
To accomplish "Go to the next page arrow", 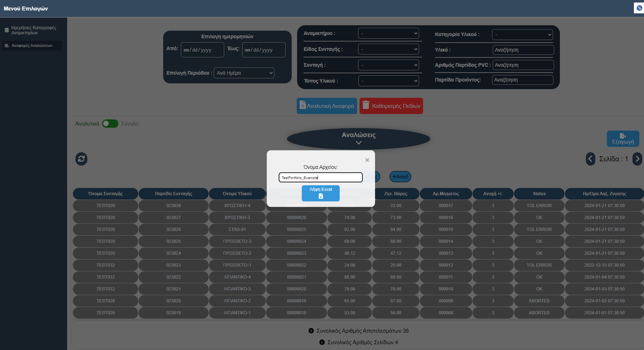I will [x=637, y=159].
